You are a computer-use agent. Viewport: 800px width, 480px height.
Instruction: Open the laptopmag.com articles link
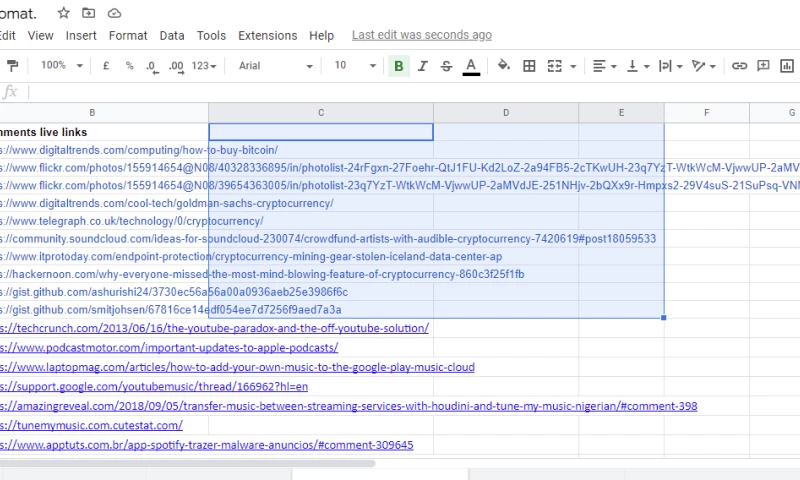(x=237, y=367)
